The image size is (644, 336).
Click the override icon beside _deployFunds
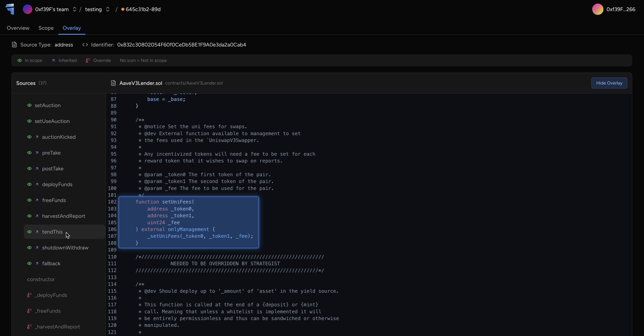coord(29,295)
